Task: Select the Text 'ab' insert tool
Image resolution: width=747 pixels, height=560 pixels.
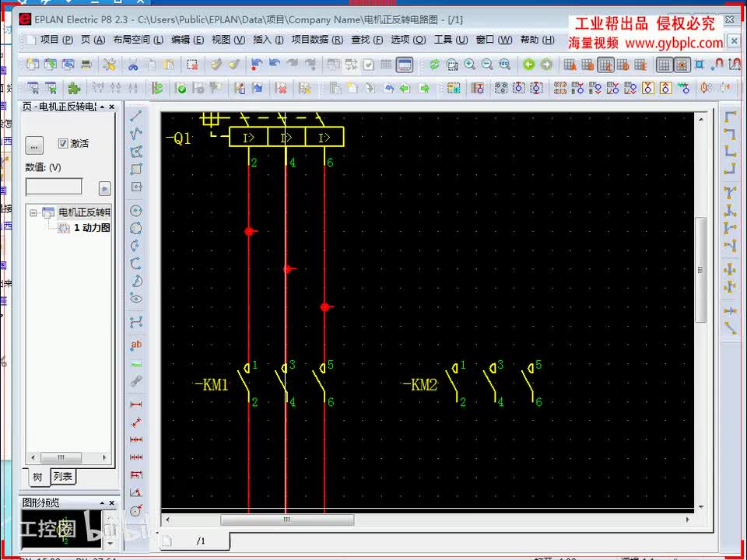Action: [x=136, y=345]
